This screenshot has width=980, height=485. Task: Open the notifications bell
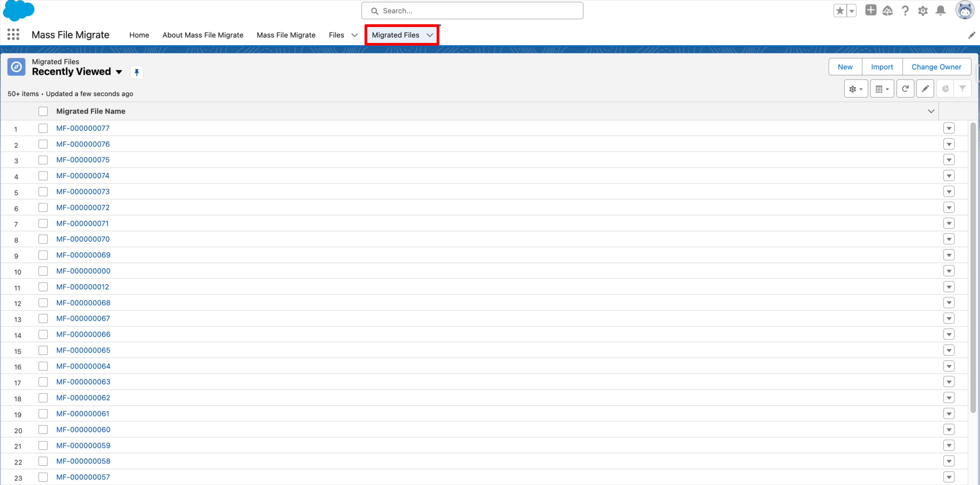coord(940,11)
